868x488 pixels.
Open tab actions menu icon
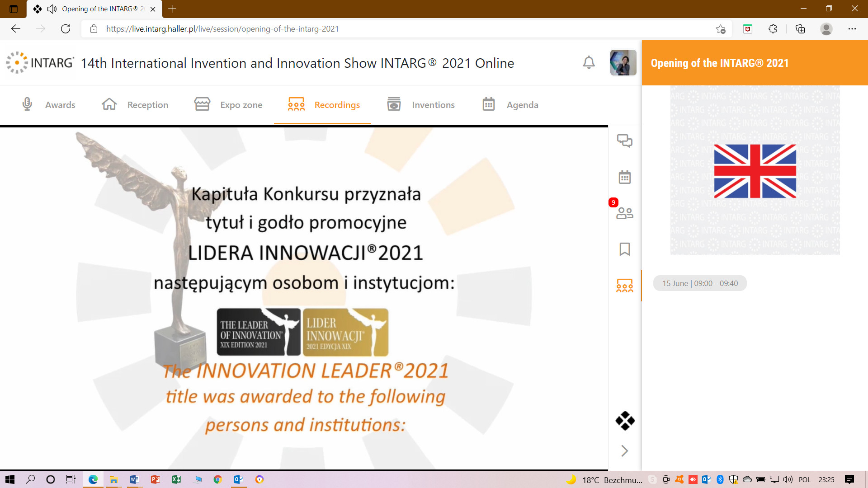pyautogui.click(x=13, y=9)
